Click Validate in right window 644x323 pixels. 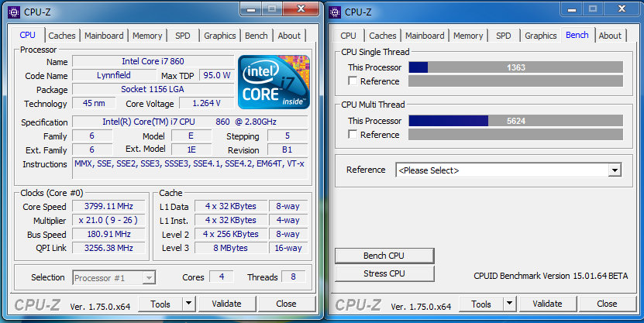(547, 304)
